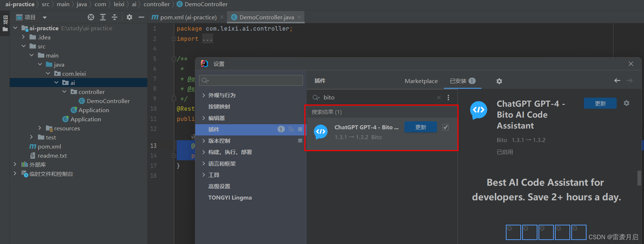Click 'controller' breadcrumb in navigation bar

click(x=157, y=4)
